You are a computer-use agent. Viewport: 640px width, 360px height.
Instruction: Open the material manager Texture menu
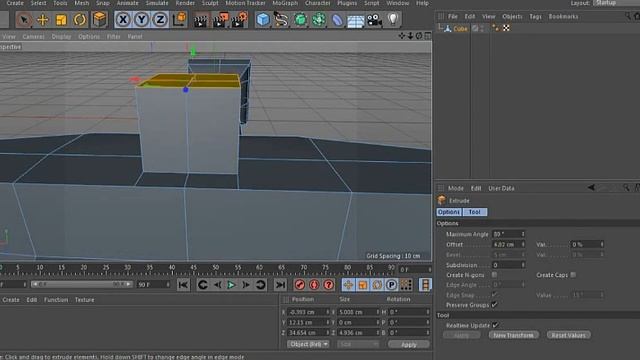84,300
